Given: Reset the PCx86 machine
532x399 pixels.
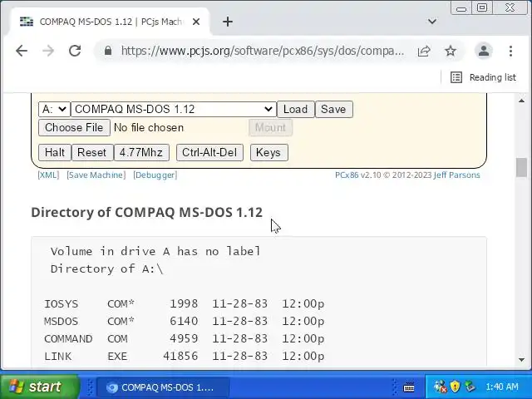Looking at the screenshot, I should click(x=92, y=152).
